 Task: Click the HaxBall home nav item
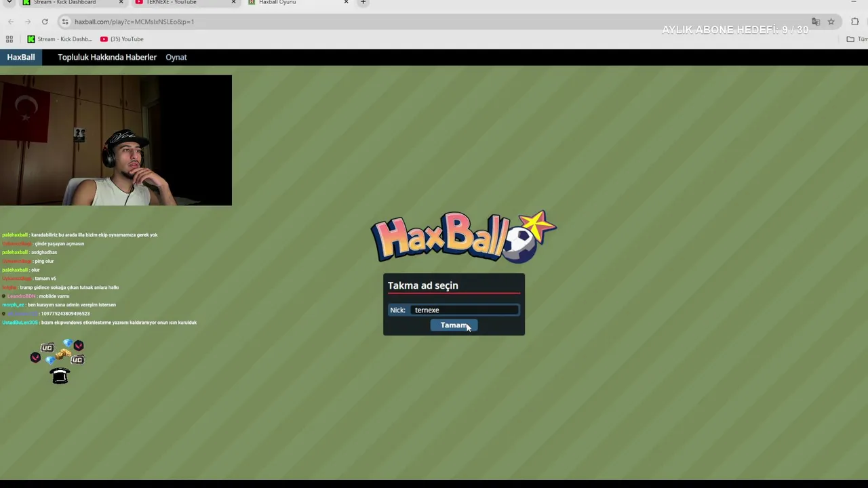21,58
